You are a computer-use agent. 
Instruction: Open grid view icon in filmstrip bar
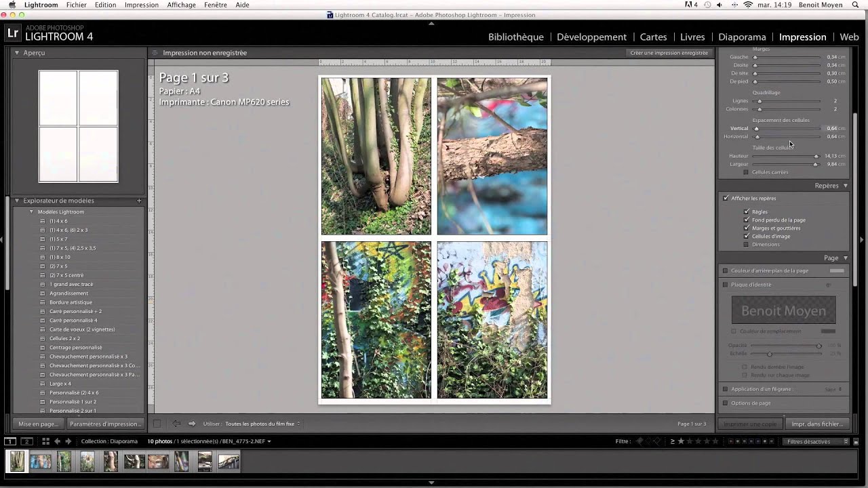[45, 441]
